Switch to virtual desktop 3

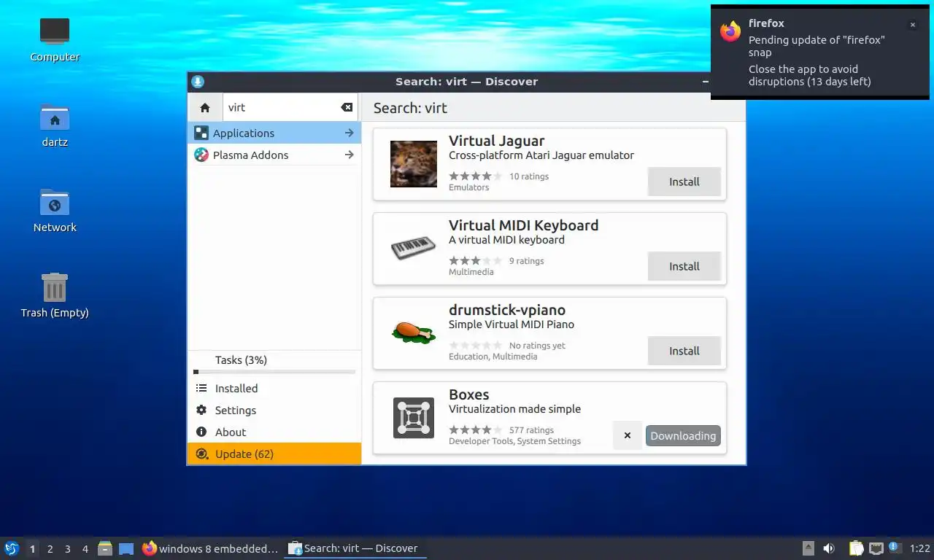[67, 548]
